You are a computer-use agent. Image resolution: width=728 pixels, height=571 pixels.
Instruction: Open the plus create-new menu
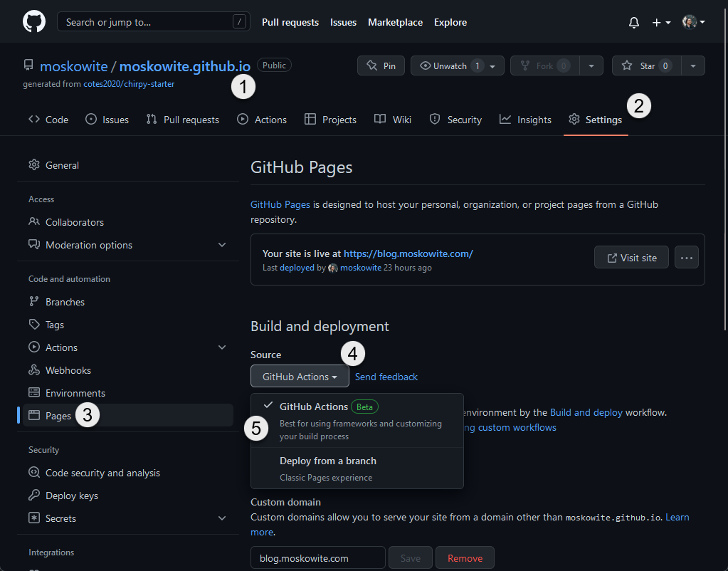[x=661, y=22]
